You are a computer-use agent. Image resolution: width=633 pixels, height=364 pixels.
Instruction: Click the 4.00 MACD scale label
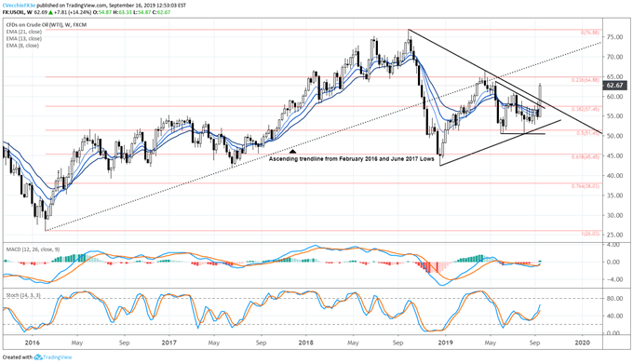[614, 245]
